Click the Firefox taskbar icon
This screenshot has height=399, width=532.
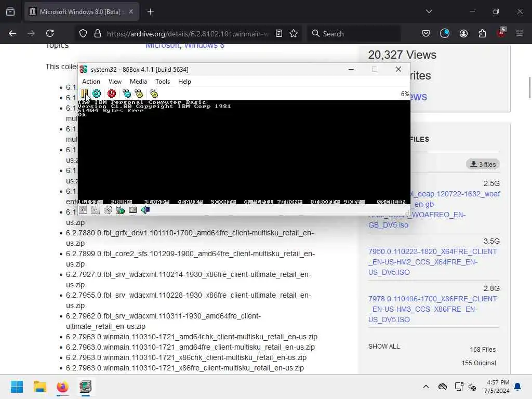pos(62,387)
